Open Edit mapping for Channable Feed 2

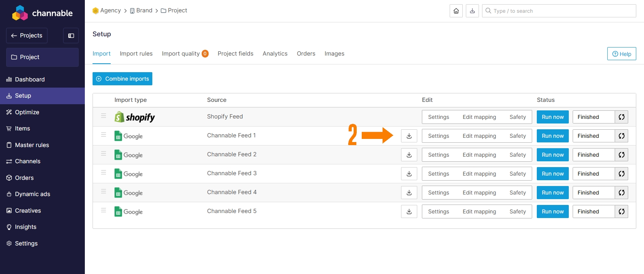(x=479, y=155)
